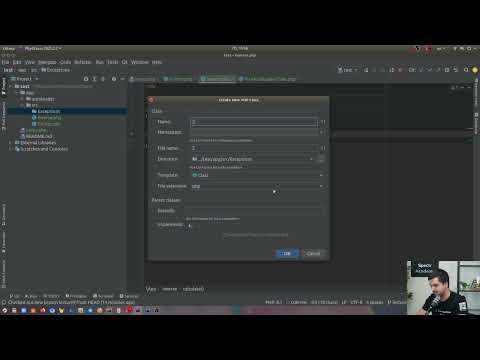Open the Refactor menu

tap(83, 62)
